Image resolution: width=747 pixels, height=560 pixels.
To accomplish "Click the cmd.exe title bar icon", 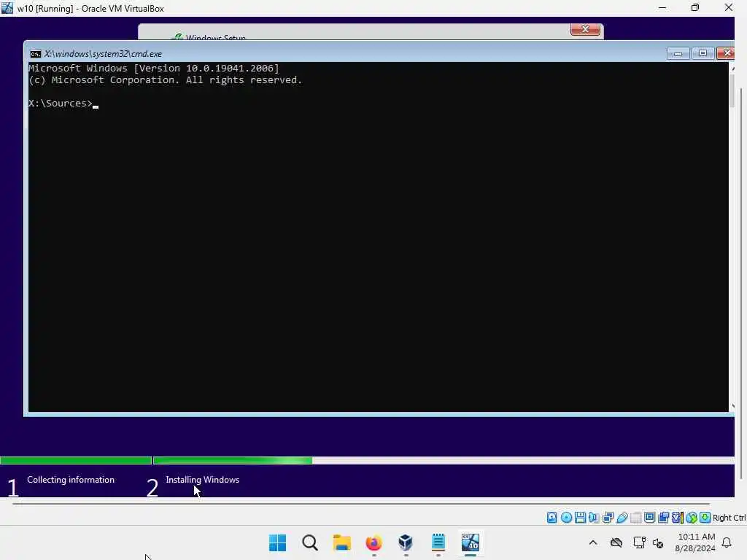I will [35, 54].
